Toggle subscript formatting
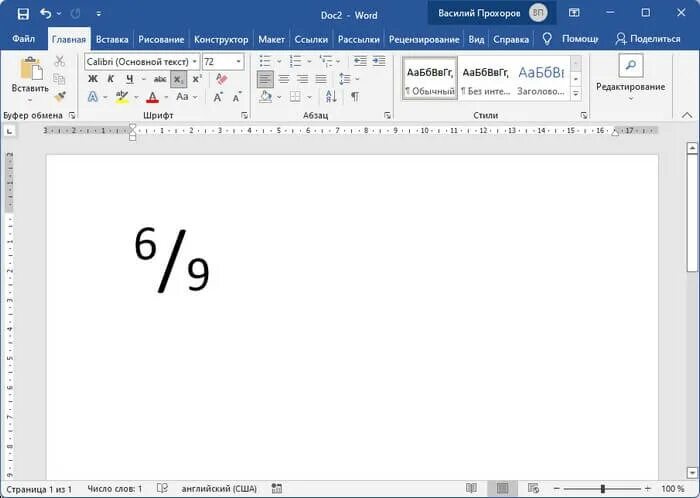700x498 pixels. (179, 79)
